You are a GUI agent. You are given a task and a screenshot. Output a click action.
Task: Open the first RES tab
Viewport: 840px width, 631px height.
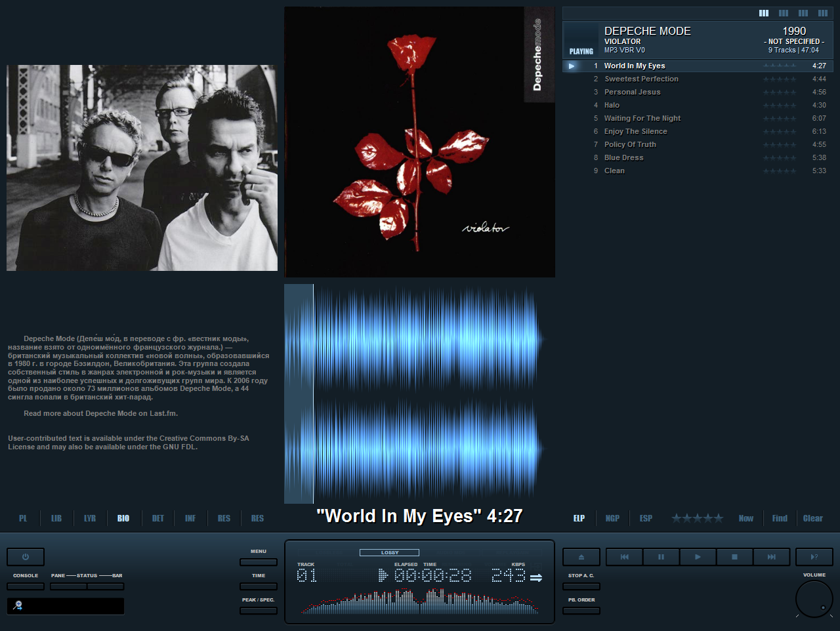click(224, 518)
